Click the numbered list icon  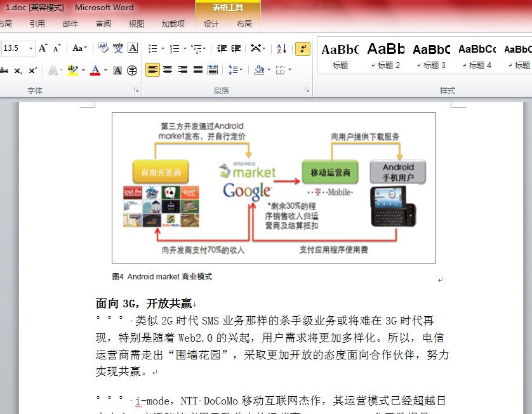click(175, 49)
